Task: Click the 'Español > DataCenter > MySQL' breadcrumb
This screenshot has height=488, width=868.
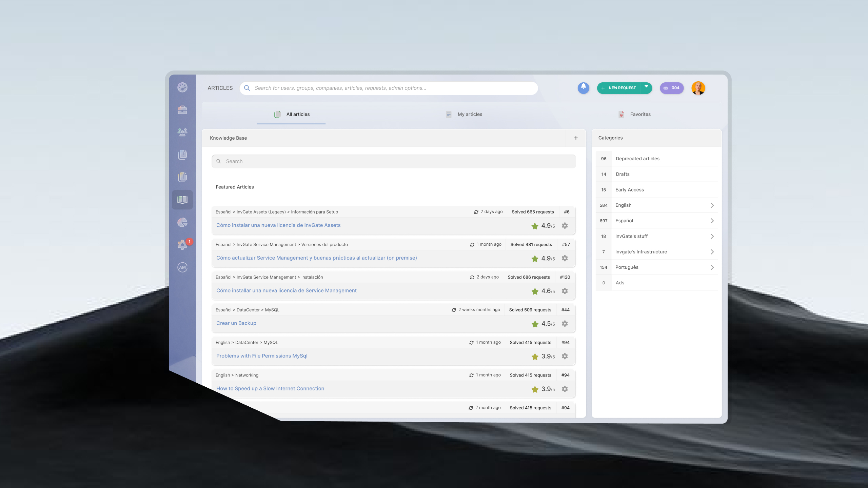Action: pos(248,310)
